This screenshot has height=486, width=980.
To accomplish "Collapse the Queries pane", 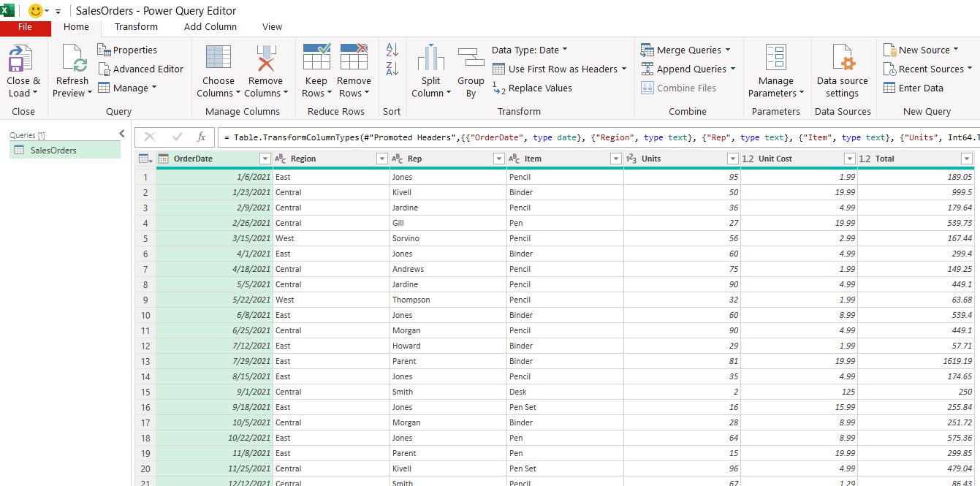I will [x=122, y=133].
